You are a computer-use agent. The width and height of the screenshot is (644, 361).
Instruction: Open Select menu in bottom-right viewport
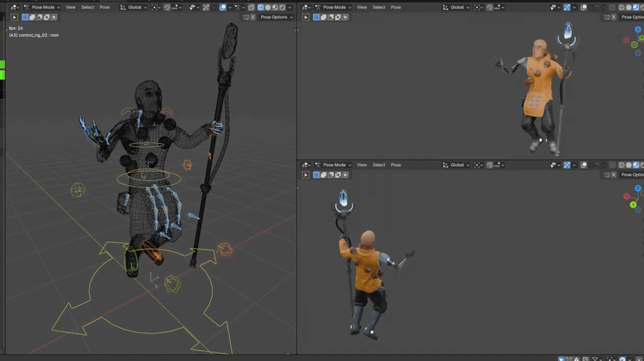click(379, 165)
